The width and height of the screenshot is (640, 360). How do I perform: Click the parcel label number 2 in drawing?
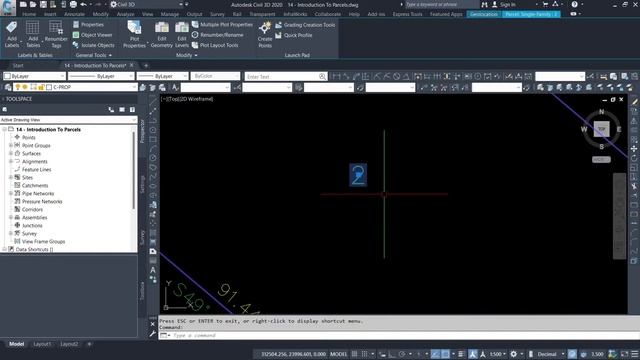coord(358,175)
